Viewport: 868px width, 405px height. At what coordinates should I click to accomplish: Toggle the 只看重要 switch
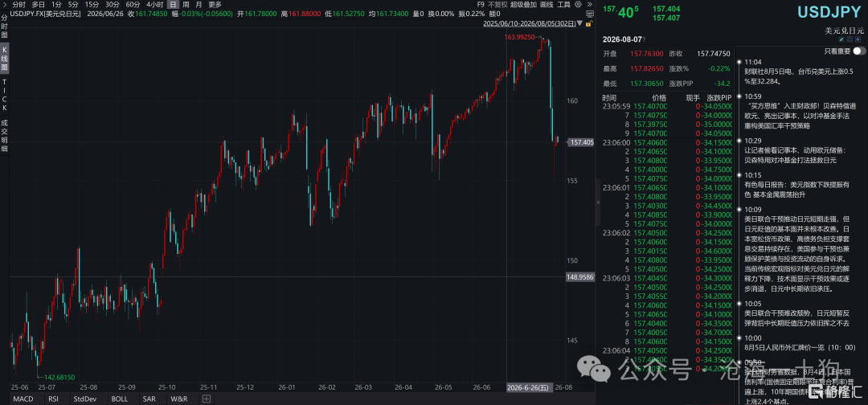[859, 51]
